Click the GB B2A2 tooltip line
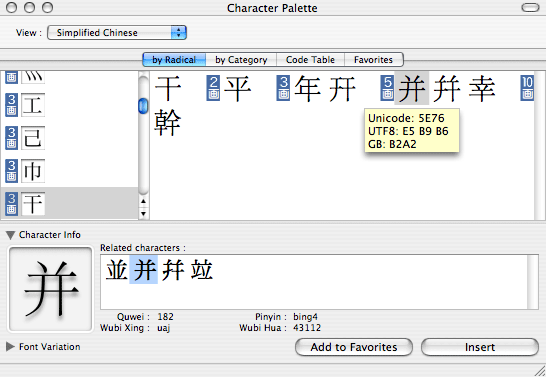This screenshot has width=546, height=377. pyautogui.click(x=392, y=144)
